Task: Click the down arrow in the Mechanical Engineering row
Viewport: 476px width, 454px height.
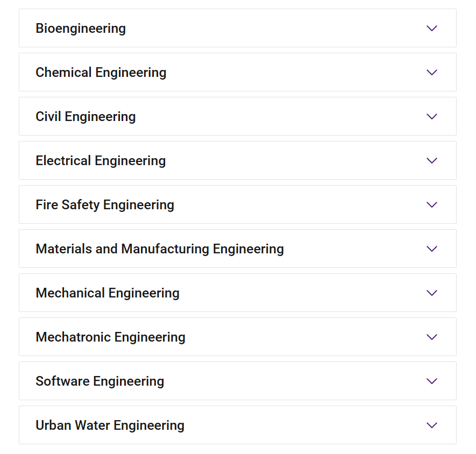Action: click(432, 293)
